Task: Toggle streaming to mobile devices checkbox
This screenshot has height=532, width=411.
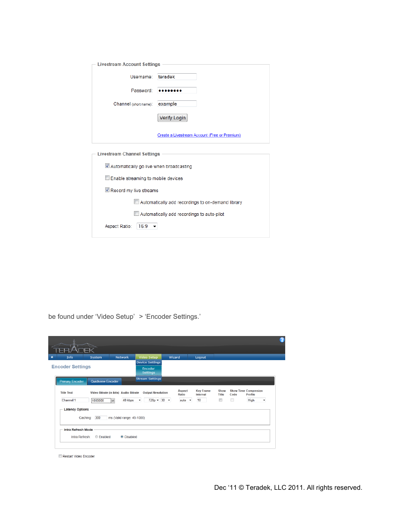Action: [x=107, y=178]
